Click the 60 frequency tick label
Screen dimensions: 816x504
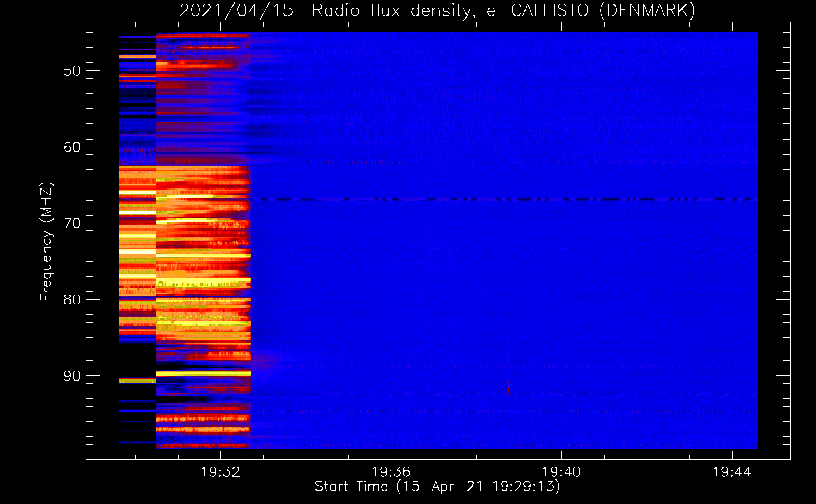tap(72, 147)
